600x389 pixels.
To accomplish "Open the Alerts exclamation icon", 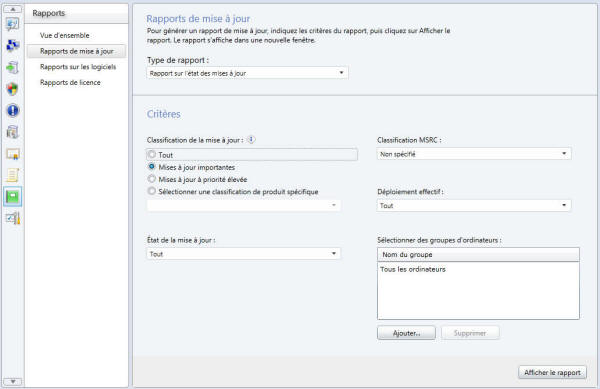I will [x=12, y=111].
